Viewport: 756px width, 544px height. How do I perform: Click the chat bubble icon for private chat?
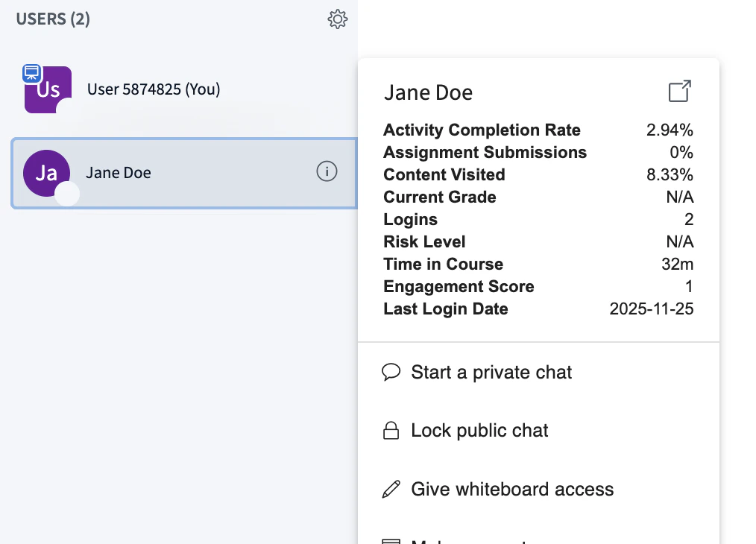click(x=391, y=372)
